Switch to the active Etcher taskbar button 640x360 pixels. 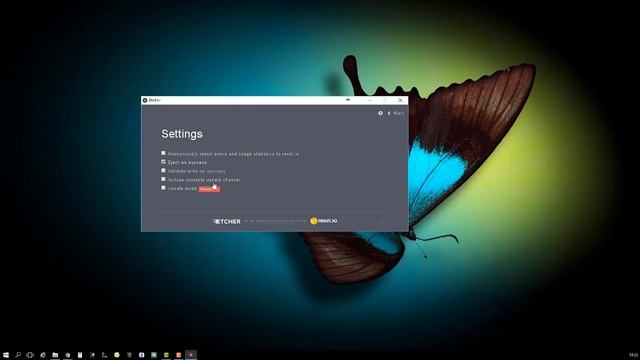pyautogui.click(x=191, y=355)
